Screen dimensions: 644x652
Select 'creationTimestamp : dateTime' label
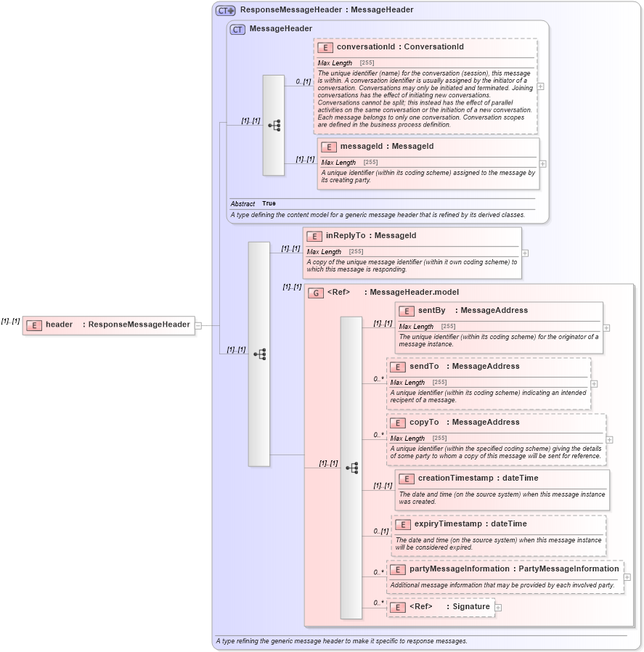[478, 478]
